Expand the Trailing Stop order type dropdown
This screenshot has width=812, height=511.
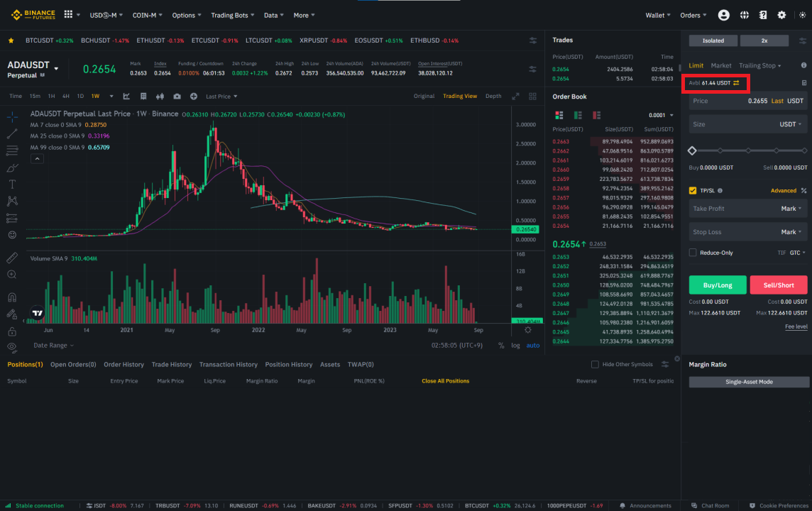coord(759,66)
